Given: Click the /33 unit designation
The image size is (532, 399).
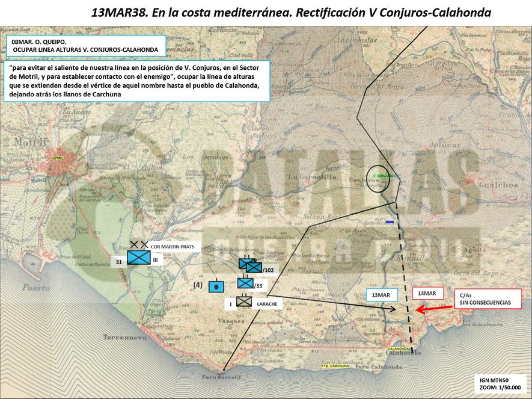Looking at the screenshot, I should 258,286.
